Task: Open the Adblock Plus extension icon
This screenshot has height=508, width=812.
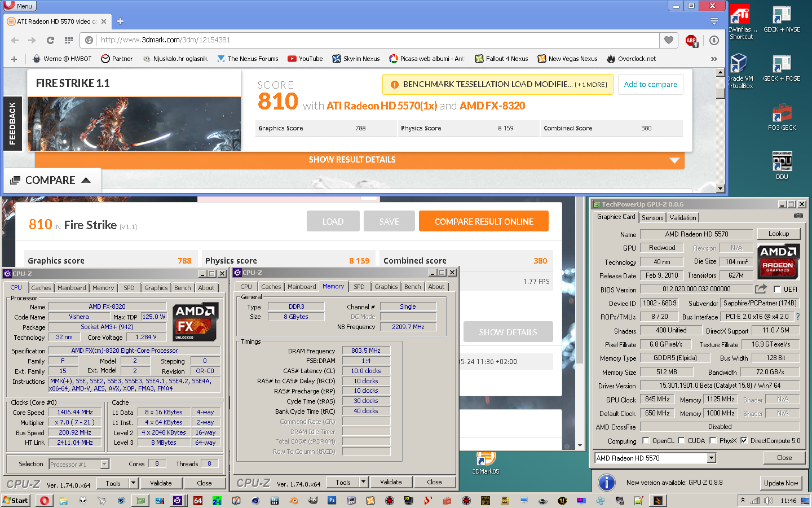Action: click(x=691, y=40)
